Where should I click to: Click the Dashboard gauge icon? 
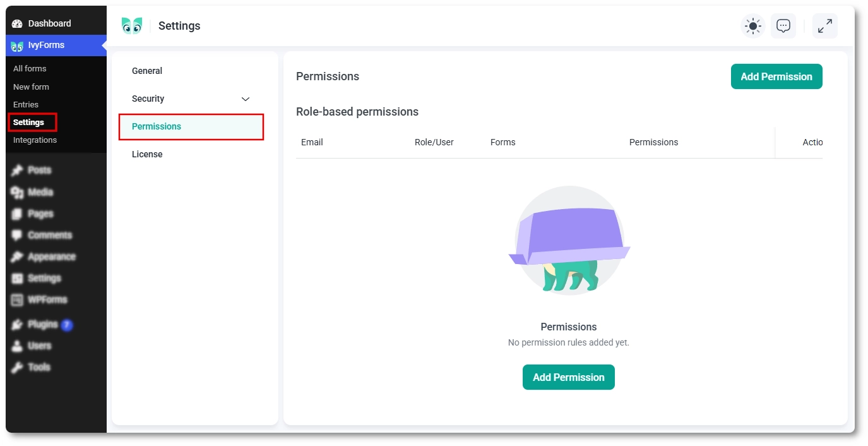tap(18, 23)
